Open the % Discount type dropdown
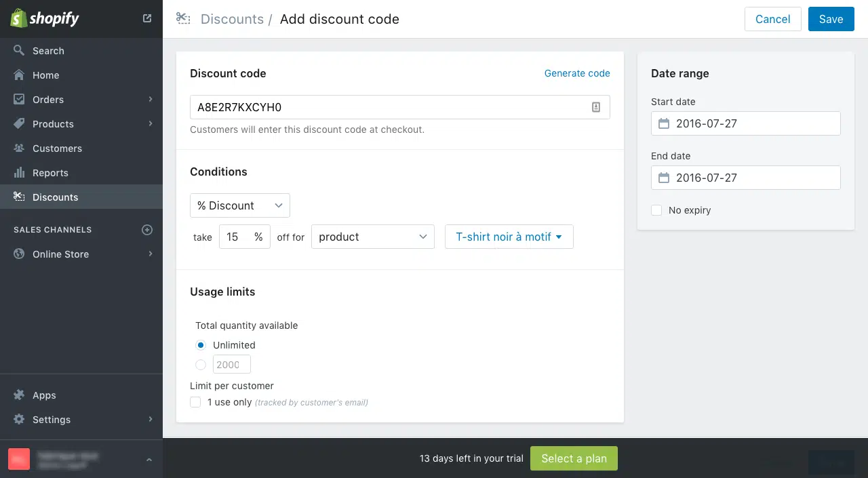Viewport: 868px width, 478px height. coord(240,205)
